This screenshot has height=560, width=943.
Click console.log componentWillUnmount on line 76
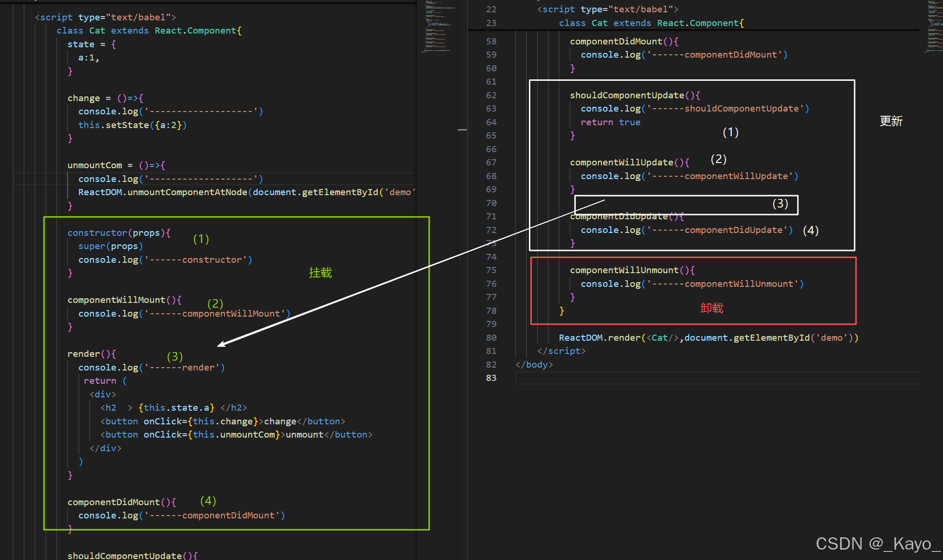click(x=692, y=284)
